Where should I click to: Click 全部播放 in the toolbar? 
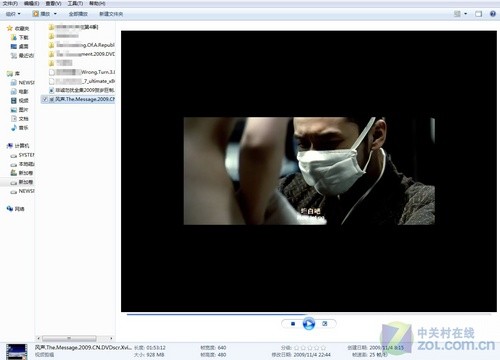tap(78, 14)
